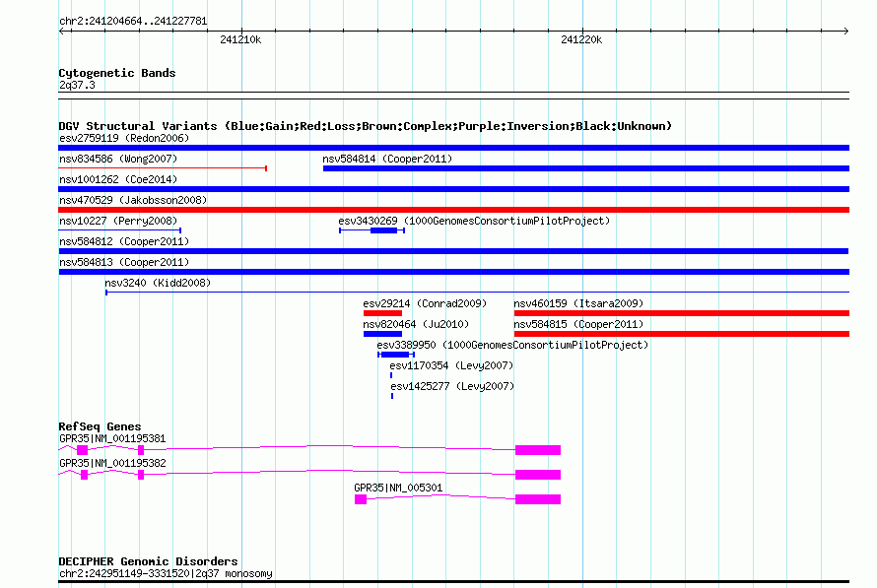This screenshot has height=588, width=877.
Task: Open GPR35|NM_001195381 transcript label
Action: tap(112, 438)
